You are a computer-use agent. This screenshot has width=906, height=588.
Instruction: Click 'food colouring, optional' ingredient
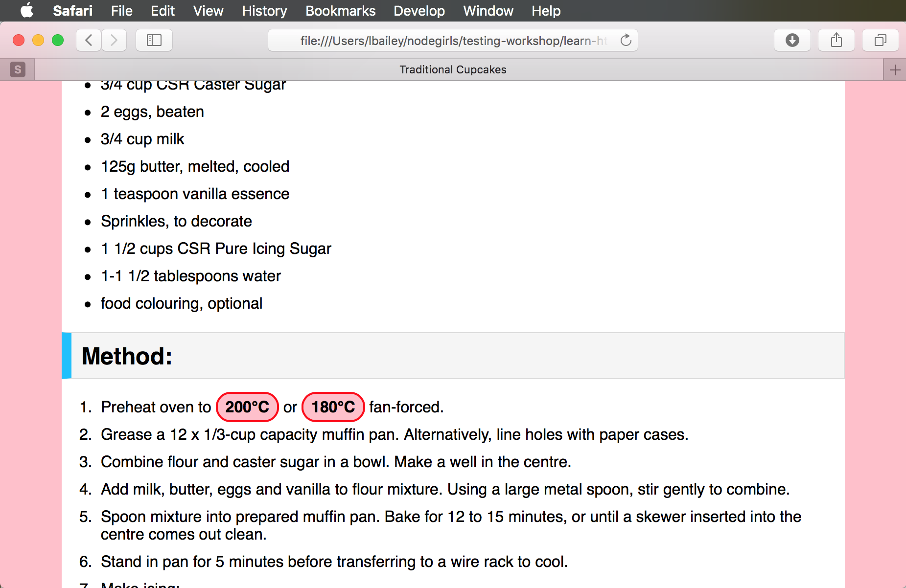tap(182, 304)
